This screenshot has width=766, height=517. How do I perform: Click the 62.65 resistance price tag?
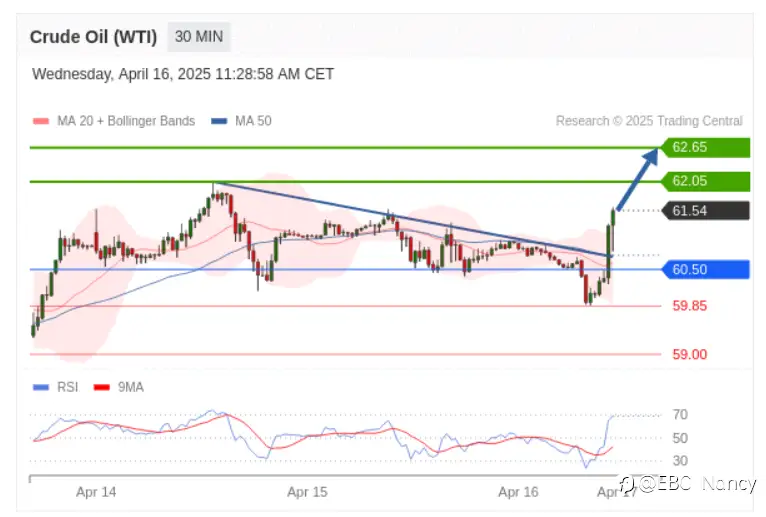click(x=705, y=147)
